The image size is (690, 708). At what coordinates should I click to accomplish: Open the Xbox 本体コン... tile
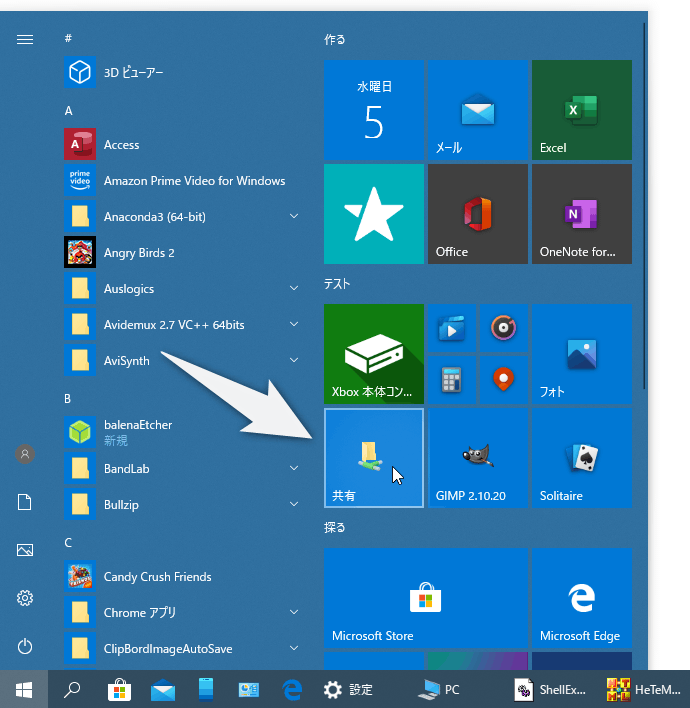[374, 354]
